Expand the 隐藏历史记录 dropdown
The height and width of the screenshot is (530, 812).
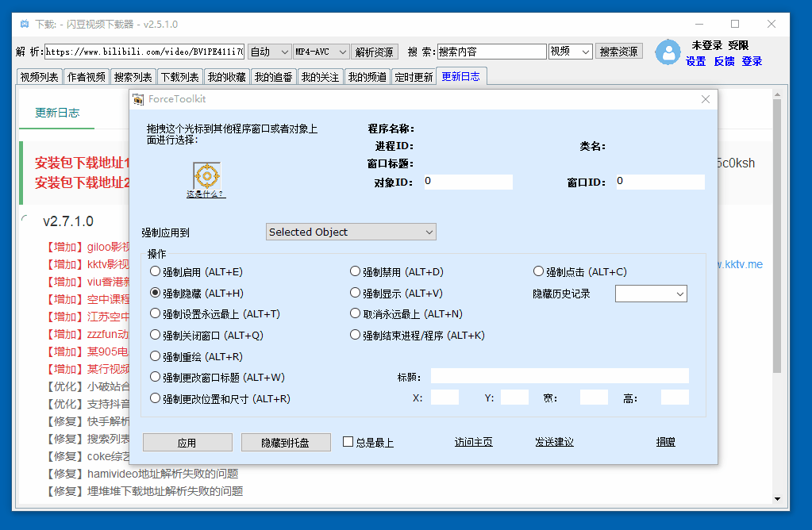click(651, 294)
